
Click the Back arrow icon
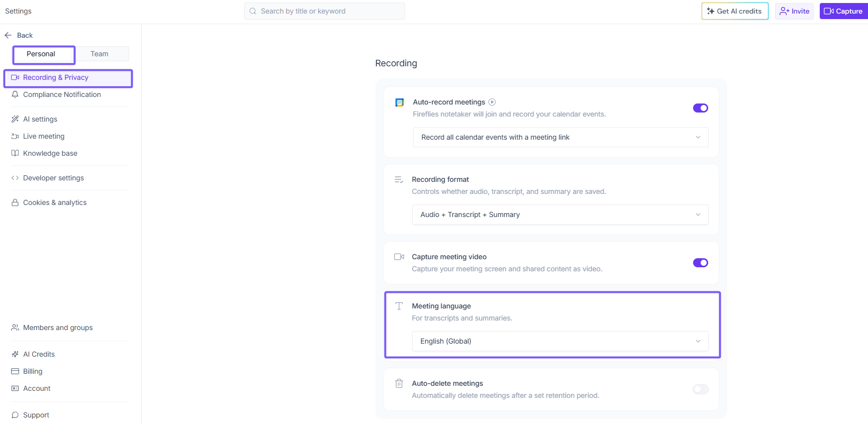point(8,35)
